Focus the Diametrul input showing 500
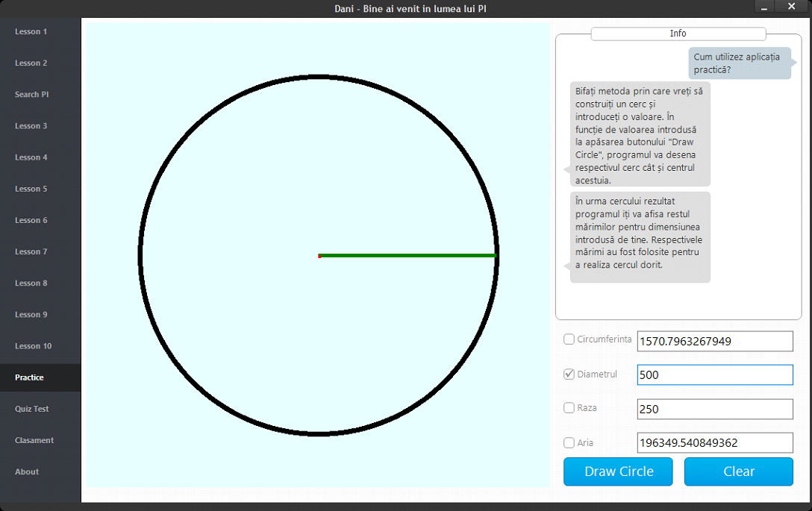 715,374
